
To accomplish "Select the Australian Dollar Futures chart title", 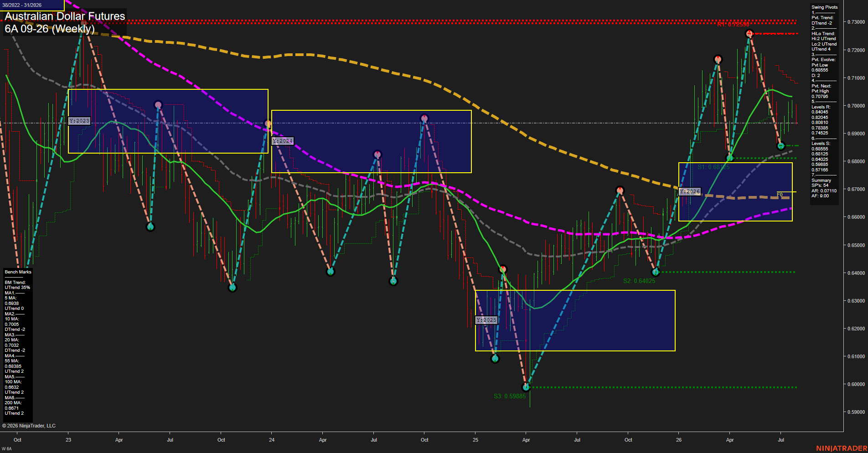I will [65, 16].
